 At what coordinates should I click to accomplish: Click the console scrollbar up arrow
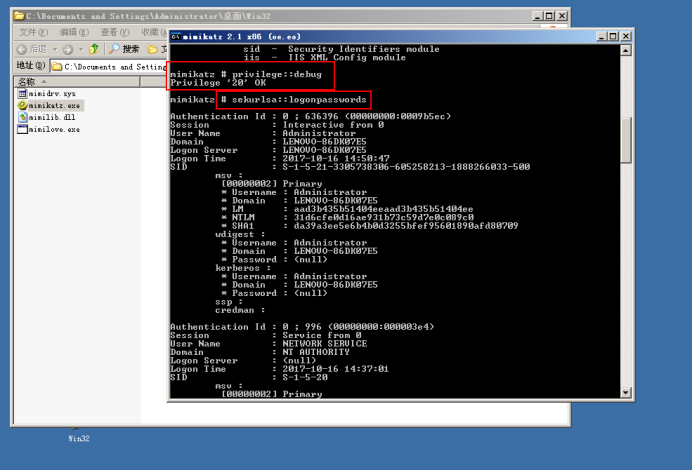point(625,50)
